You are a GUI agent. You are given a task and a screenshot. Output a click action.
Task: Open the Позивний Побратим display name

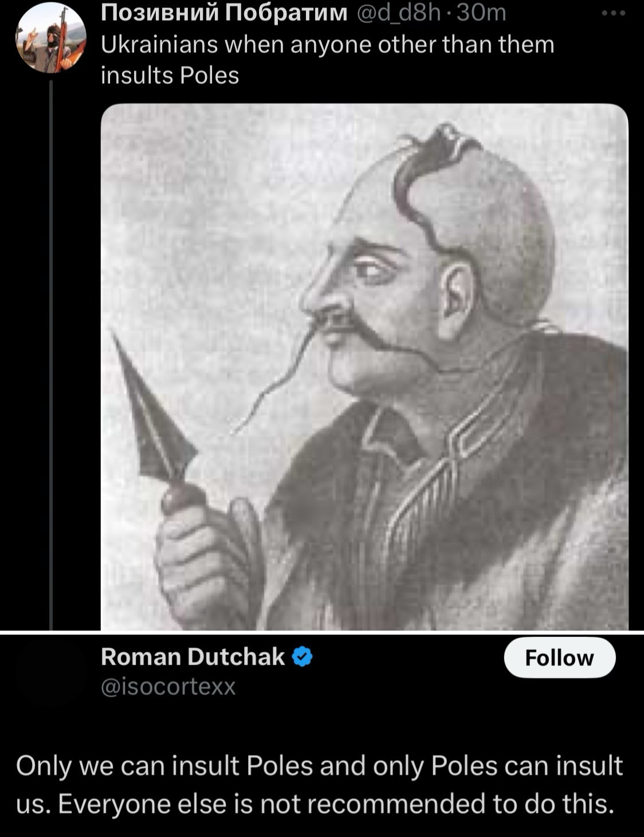coord(224,13)
